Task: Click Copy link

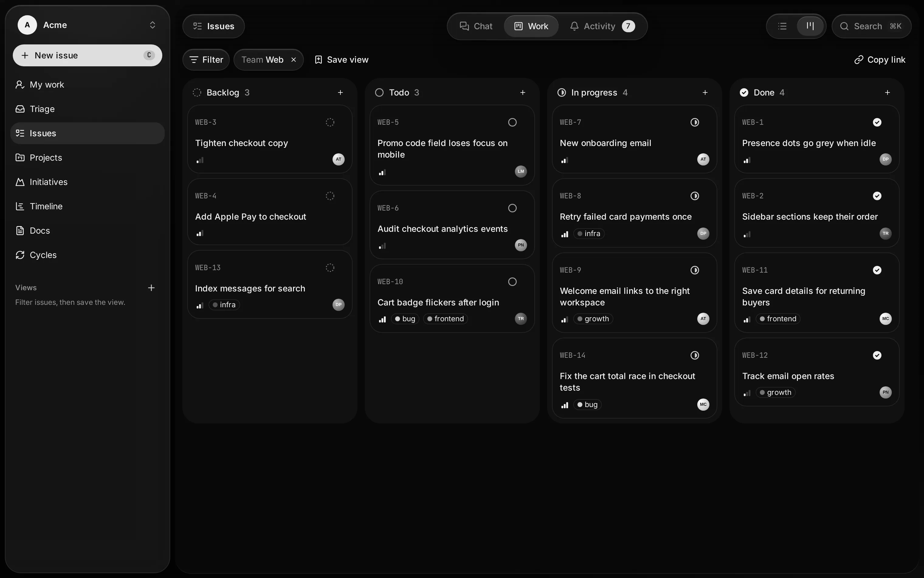Action: pyautogui.click(x=879, y=60)
